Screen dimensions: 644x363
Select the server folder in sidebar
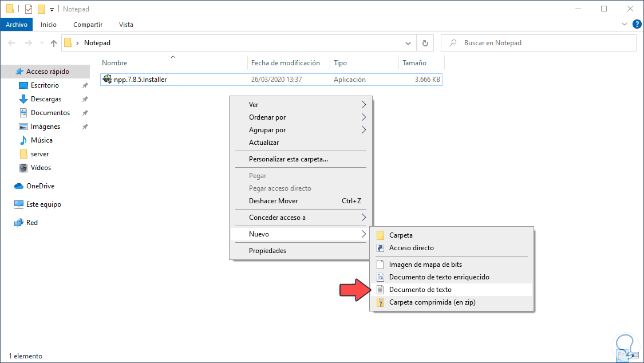[x=39, y=154]
